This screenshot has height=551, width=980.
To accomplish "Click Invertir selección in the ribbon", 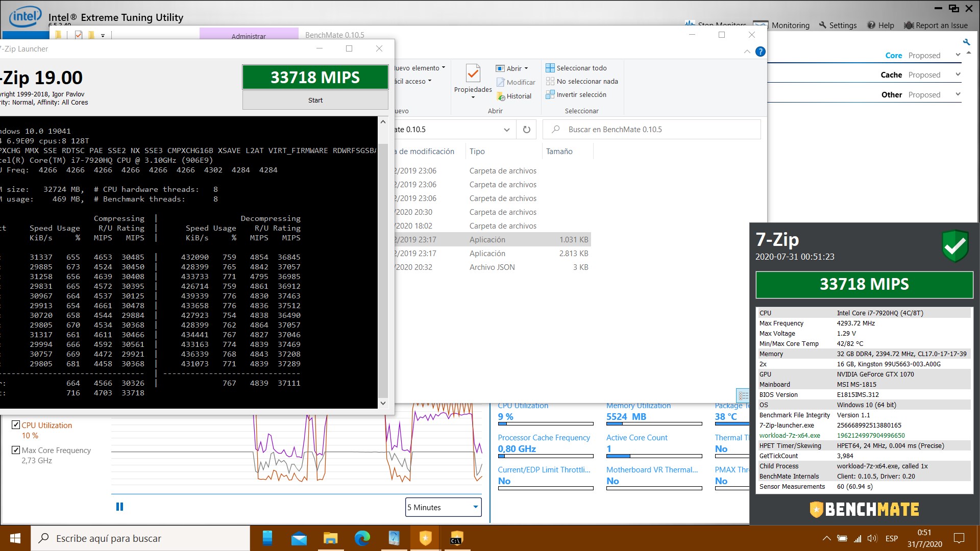I will coord(576,94).
